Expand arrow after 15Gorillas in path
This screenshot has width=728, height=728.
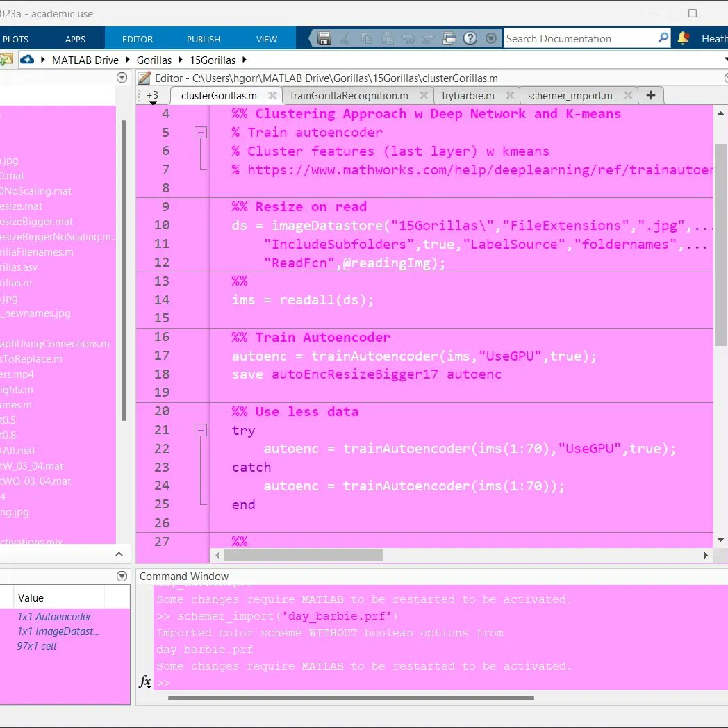pos(245,60)
